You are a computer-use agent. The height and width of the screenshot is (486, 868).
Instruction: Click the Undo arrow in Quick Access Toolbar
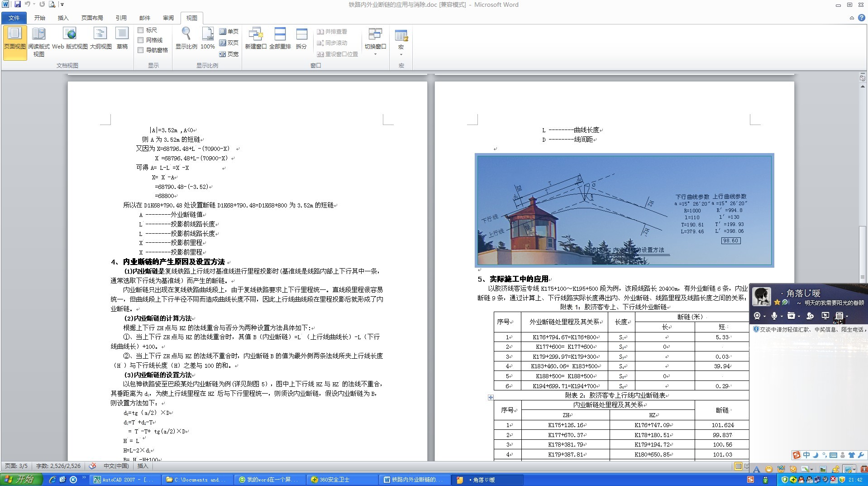pyautogui.click(x=28, y=5)
